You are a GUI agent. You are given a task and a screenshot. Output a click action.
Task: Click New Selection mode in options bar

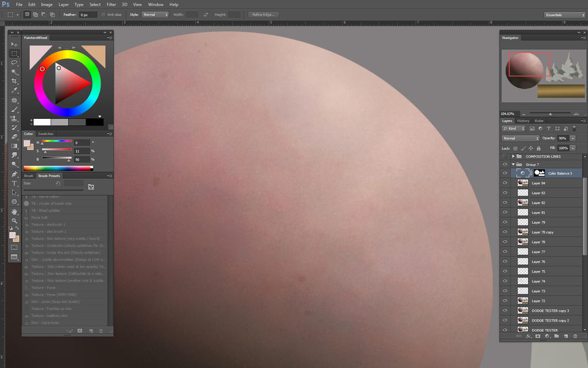[x=27, y=14]
